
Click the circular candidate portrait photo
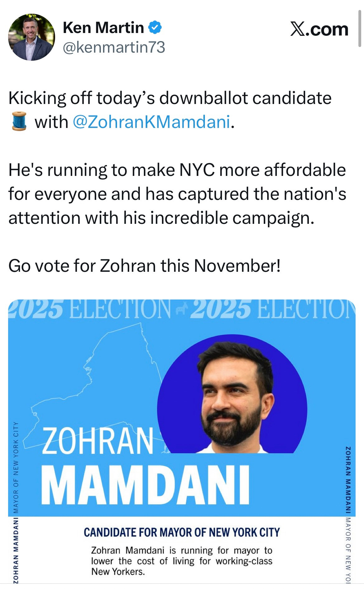click(232, 395)
